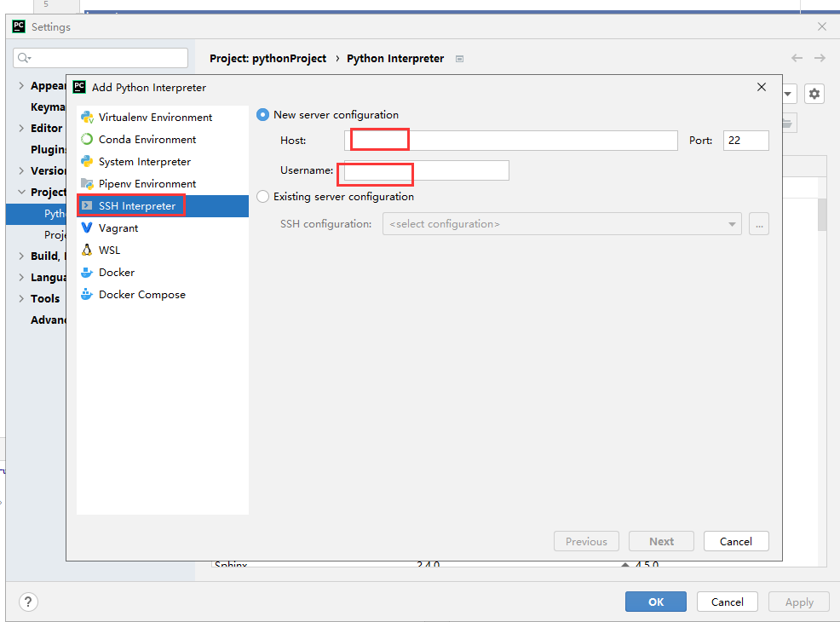Click the interpreter settings gear icon
The height and width of the screenshot is (622, 840).
pyautogui.click(x=814, y=94)
